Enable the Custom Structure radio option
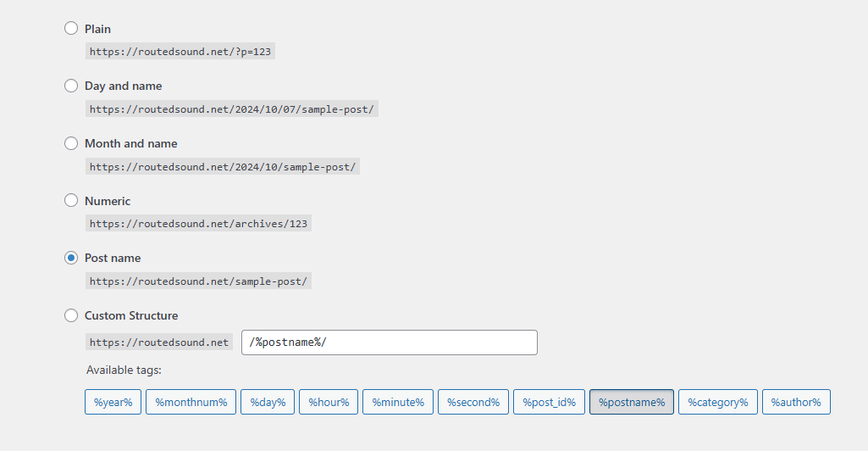Viewport: 868px width, 451px height. click(71, 315)
